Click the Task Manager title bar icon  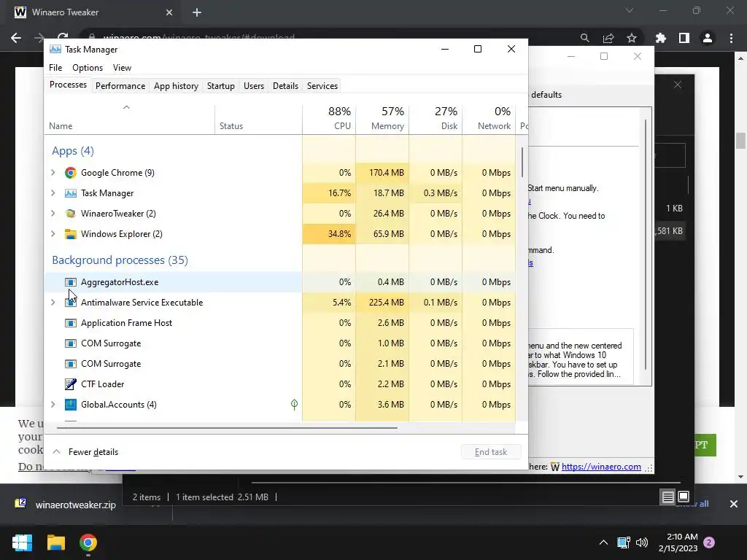click(x=55, y=50)
